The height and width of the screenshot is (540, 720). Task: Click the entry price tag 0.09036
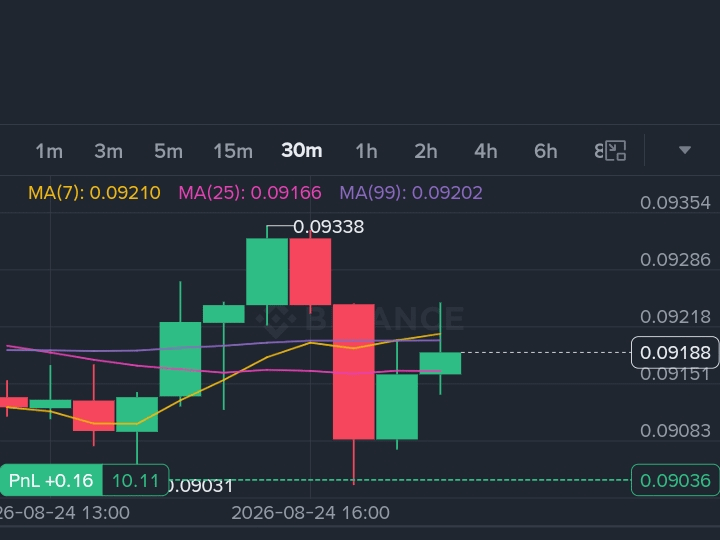[675, 480]
